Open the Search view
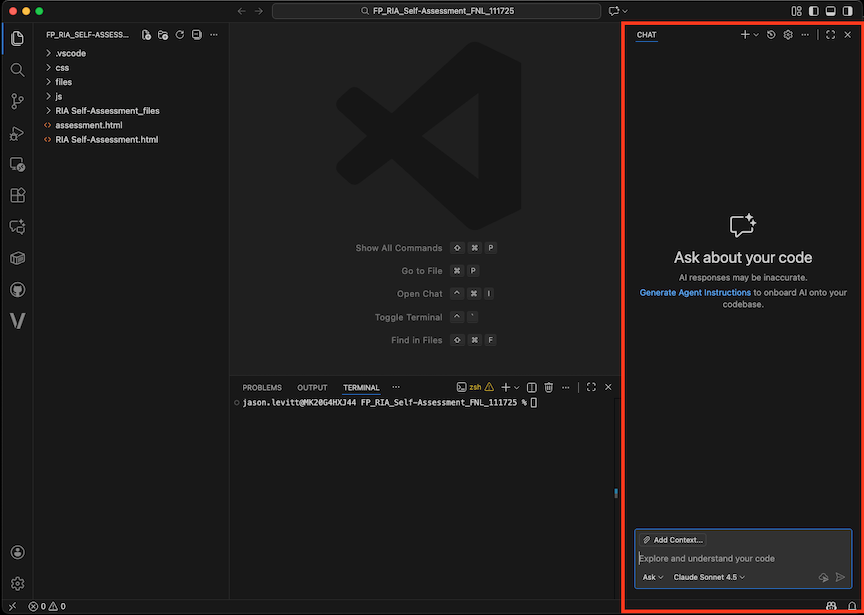This screenshot has width=864, height=615. pyautogui.click(x=16, y=70)
